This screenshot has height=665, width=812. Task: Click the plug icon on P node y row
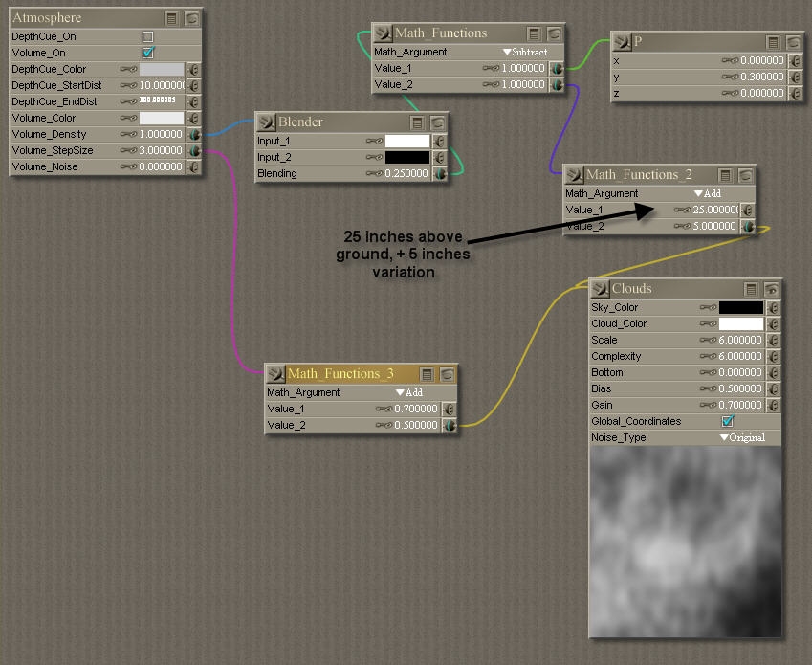click(x=796, y=77)
